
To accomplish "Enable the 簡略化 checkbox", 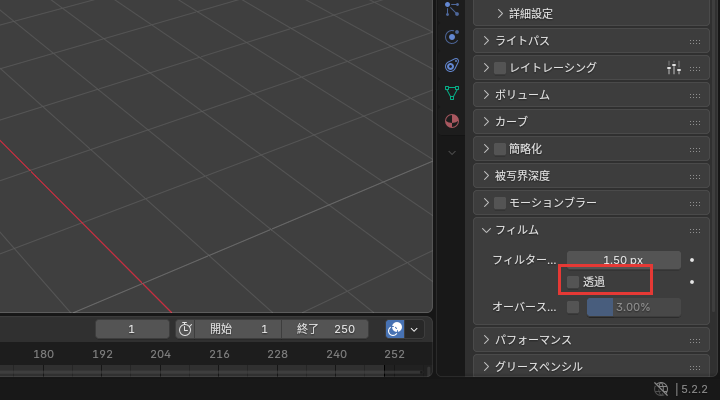I will pos(500,149).
